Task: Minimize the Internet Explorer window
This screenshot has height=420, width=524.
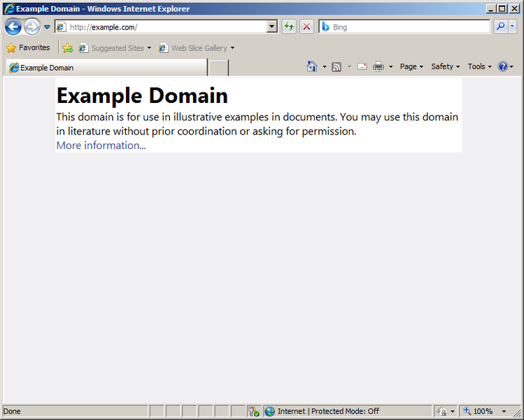Action: click(490, 8)
